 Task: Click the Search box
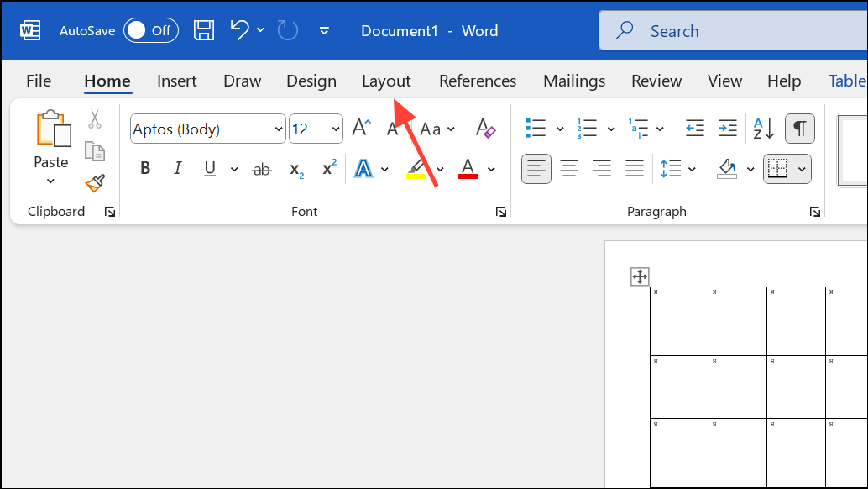[734, 31]
